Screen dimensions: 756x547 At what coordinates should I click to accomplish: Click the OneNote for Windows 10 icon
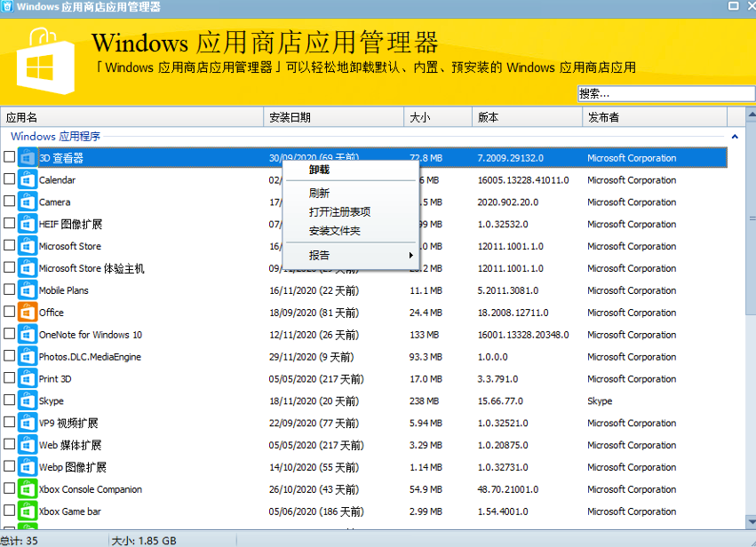pos(28,335)
